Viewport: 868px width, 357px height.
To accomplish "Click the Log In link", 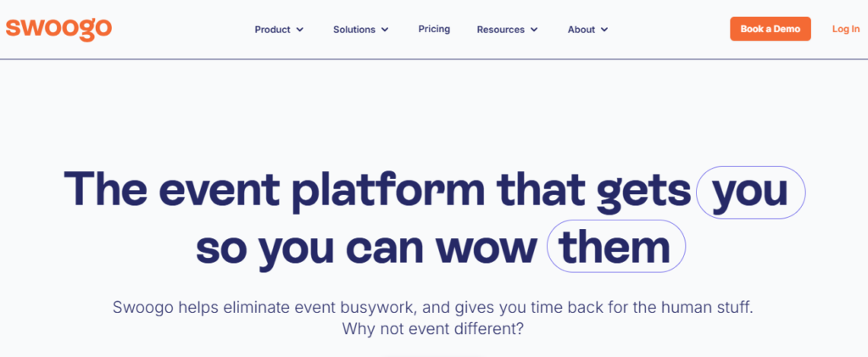I will pos(845,29).
